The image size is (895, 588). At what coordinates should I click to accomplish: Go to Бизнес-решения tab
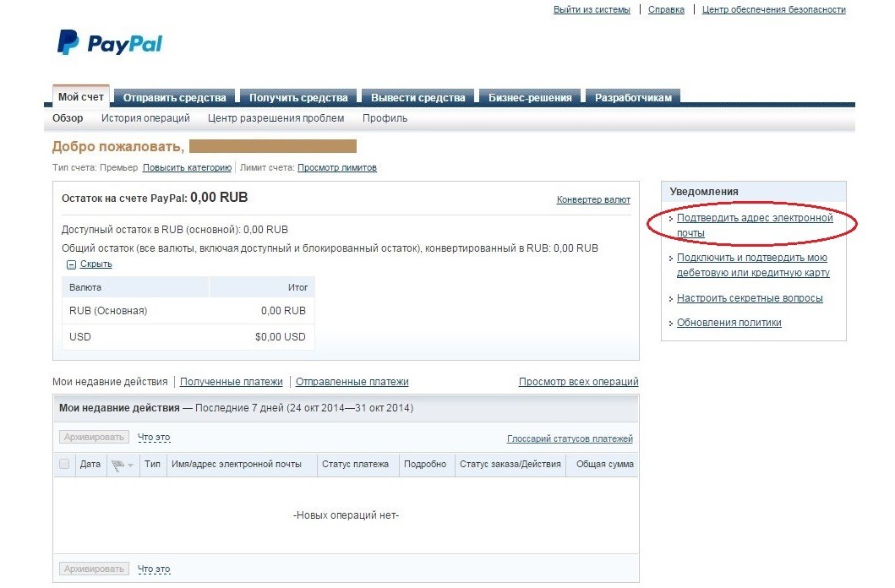530,97
